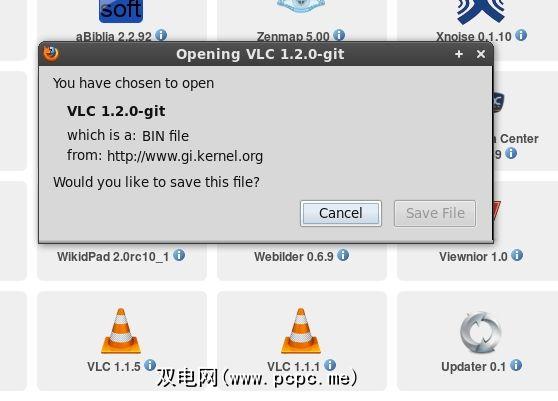558x401 pixels.
Task: Show info for VLC 1.1.5
Action: [x=150, y=365]
